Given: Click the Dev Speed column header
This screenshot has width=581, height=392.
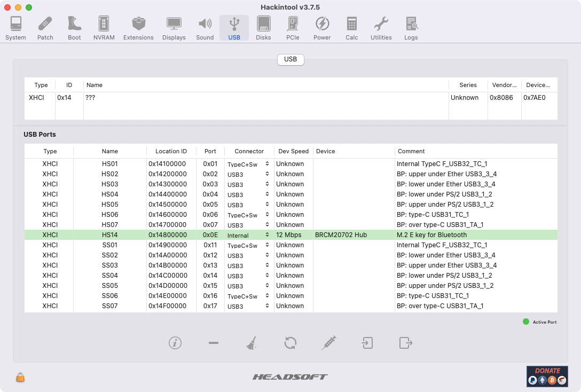Looking at the screenshot, I should [294, 151].
